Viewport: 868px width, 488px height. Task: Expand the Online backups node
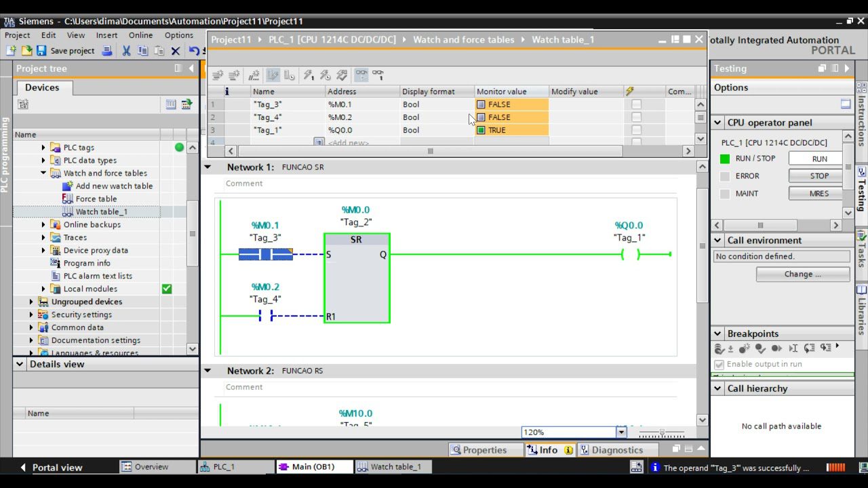point(43,224)
